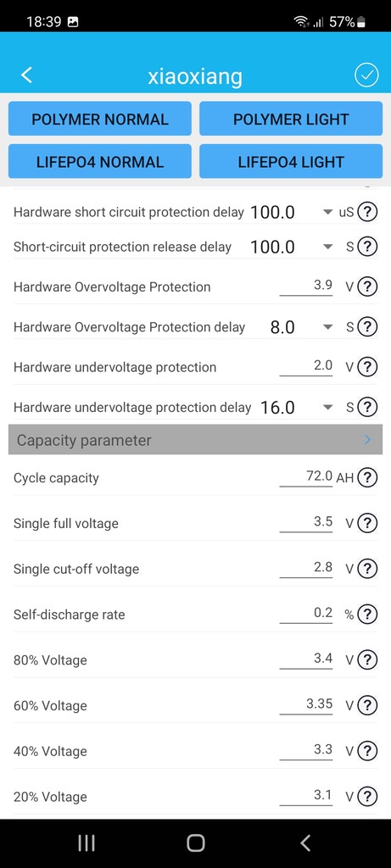The height and width of the screenshot is (868, 391).
Task: Open Hardware undervoltage protection delay dropdown
Action: tap(328, 408)
